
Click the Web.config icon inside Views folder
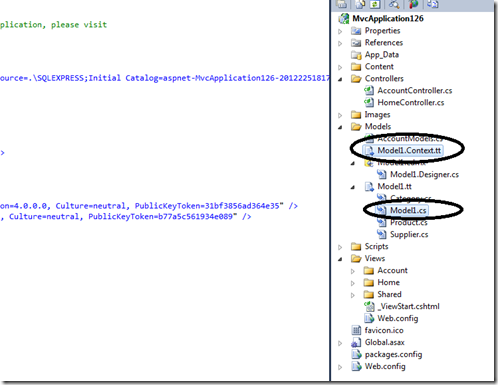pos(369,318)
